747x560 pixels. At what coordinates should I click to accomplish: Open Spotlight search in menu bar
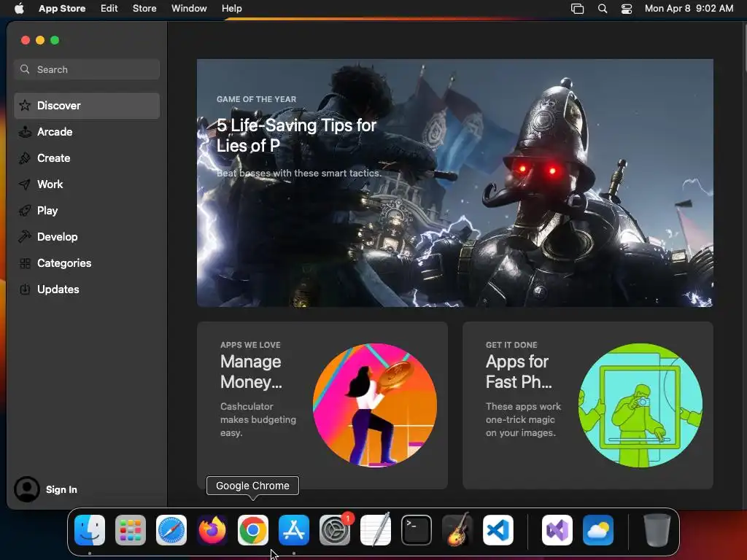pyautogui.click(x=603, y=9)
